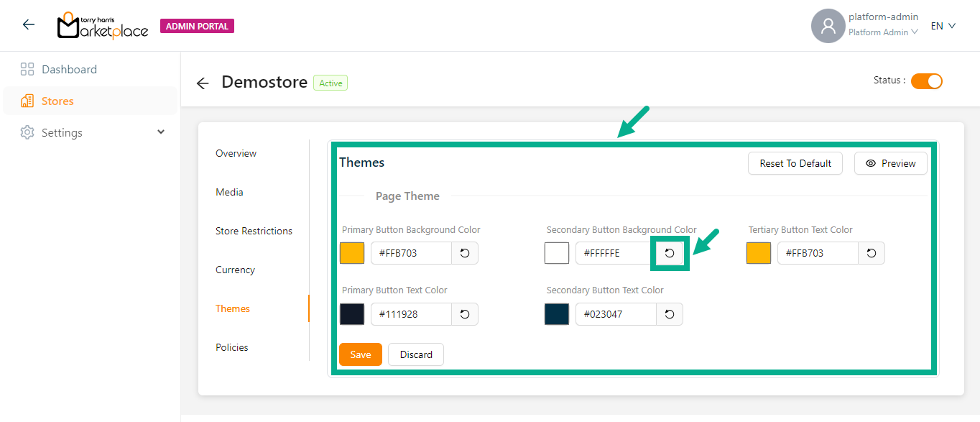Click the Secondary Button Text Color hex field
Screen dimensions: 980x422
point(616,314)
